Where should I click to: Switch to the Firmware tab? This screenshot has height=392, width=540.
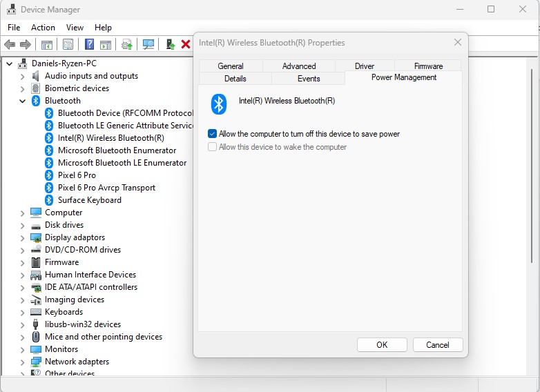point(428,66)
